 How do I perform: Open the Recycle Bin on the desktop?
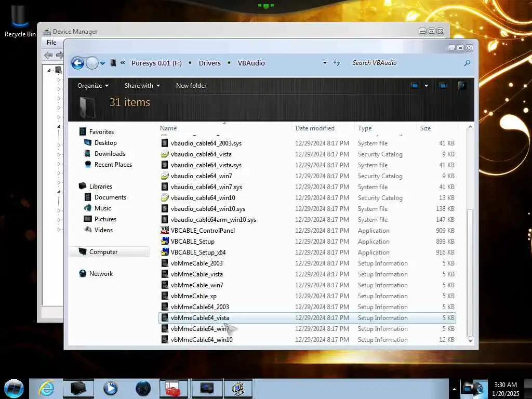click(20, 20)
